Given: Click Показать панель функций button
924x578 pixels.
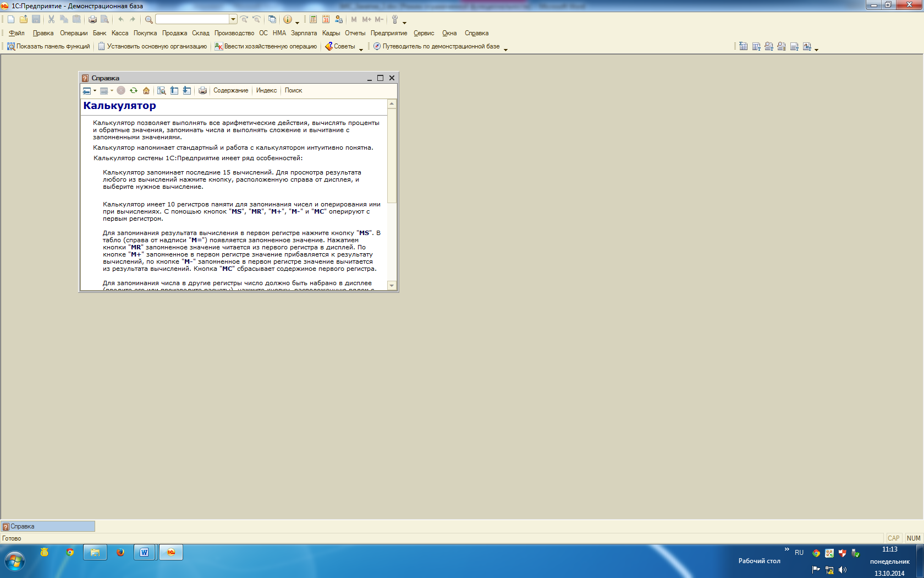Looking at the screenshot, I should (48, 46).
